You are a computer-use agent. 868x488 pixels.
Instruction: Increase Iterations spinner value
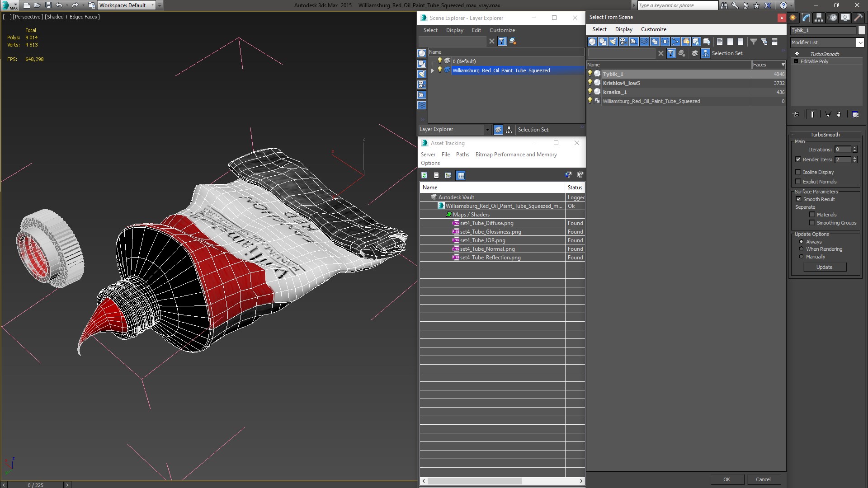[854, 148]
